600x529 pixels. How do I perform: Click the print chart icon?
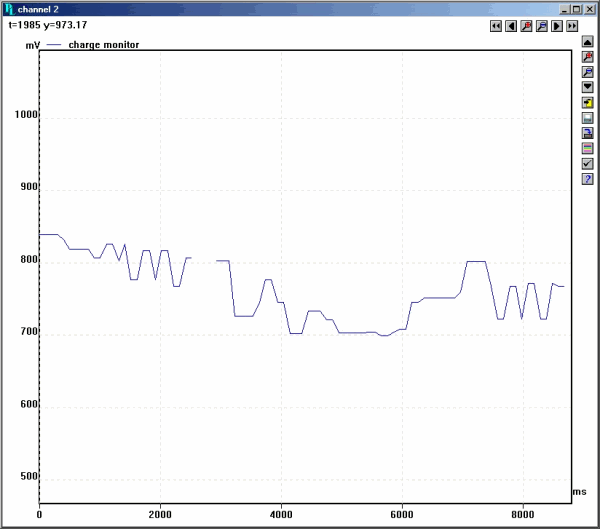[x=588, y=133]
